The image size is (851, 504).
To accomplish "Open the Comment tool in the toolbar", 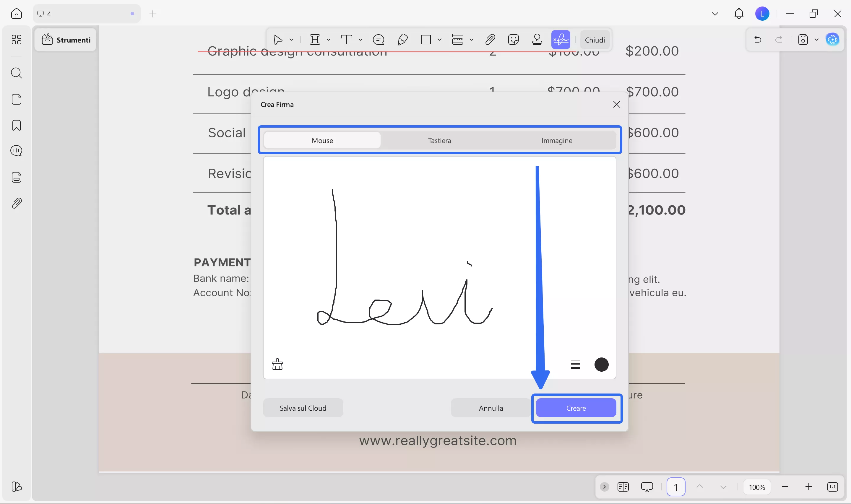I will point(378,39).
